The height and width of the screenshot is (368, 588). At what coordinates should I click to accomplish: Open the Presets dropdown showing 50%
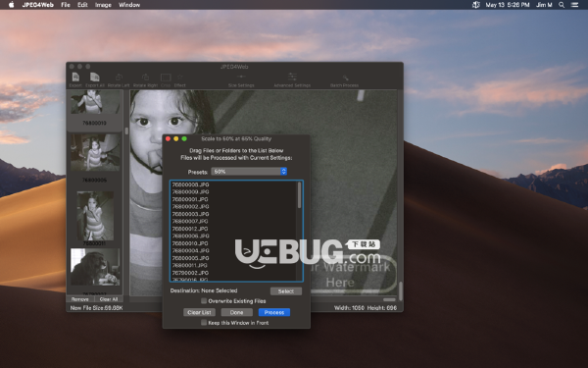pos(249,171)
